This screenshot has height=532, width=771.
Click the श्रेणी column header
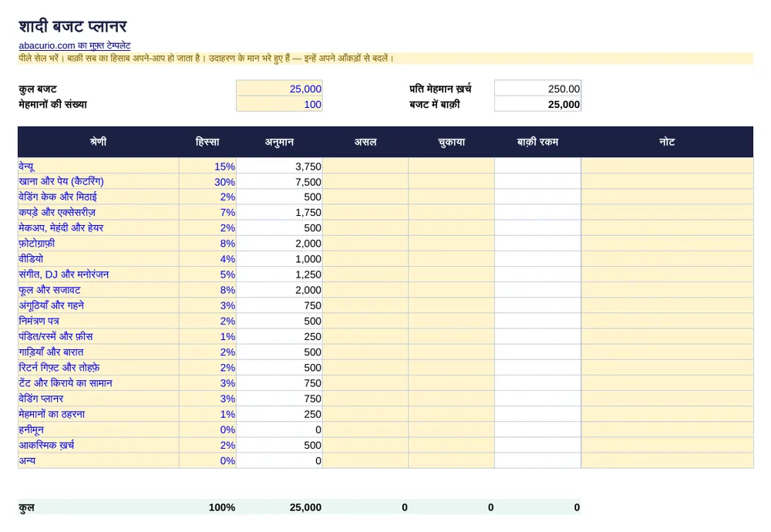coord(99,142)
